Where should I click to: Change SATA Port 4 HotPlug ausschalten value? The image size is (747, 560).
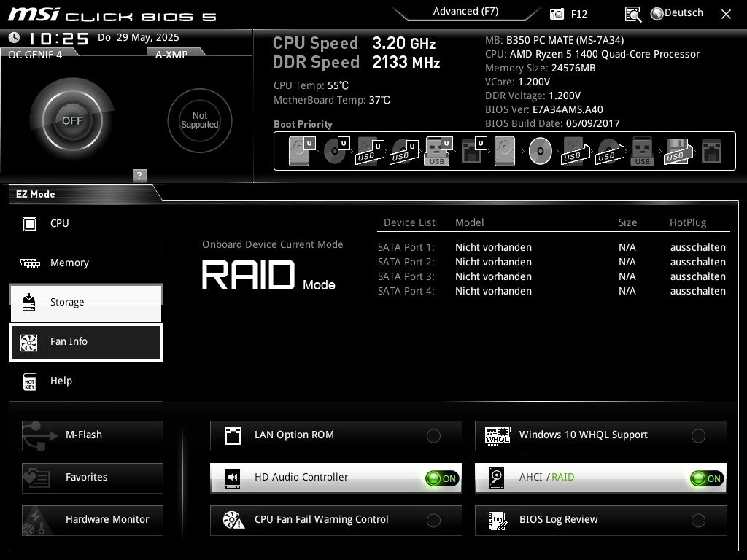698,291
